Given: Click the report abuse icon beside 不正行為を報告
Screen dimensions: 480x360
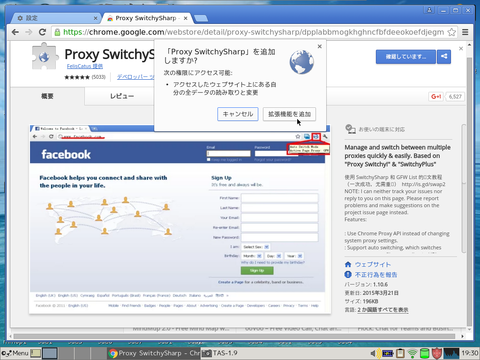Looking at the screenshot, I should [348, 274].
